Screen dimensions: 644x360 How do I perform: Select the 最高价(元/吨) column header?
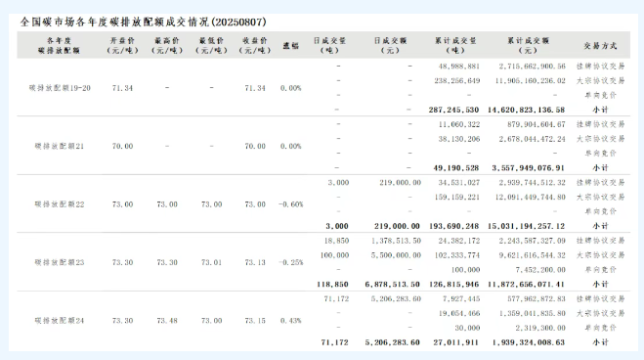(x=167, y=46)
